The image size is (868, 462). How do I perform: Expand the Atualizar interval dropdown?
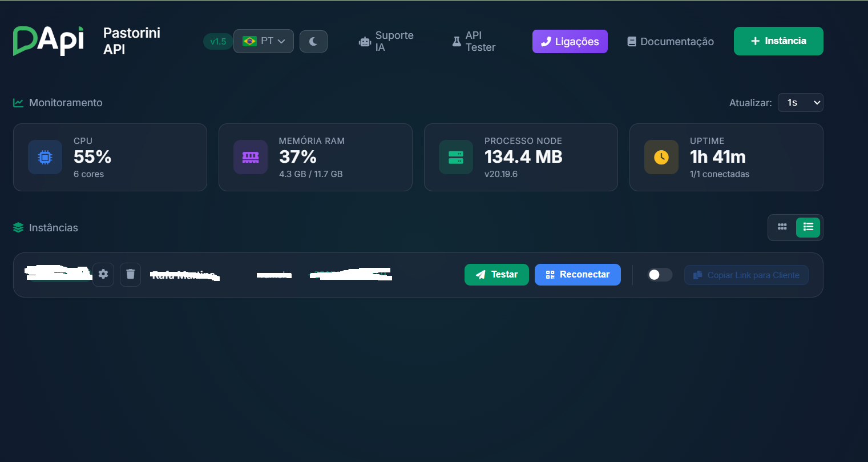tap(800, 103)
